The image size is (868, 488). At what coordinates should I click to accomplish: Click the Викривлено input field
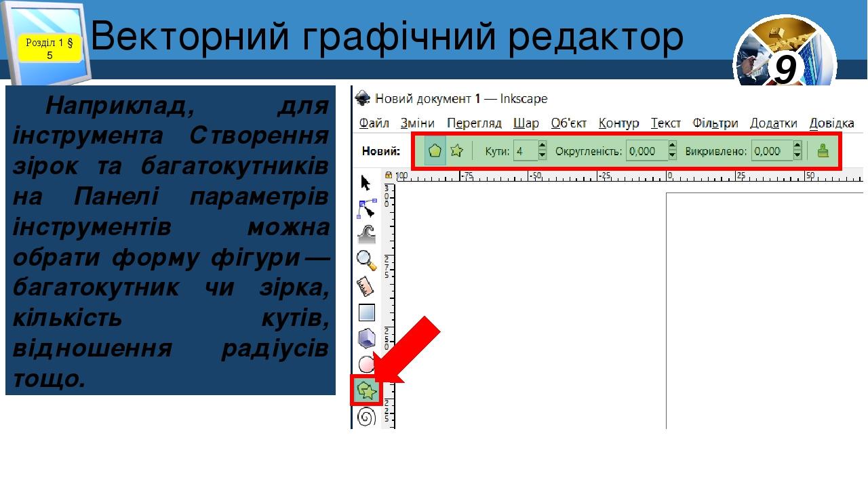772,151
